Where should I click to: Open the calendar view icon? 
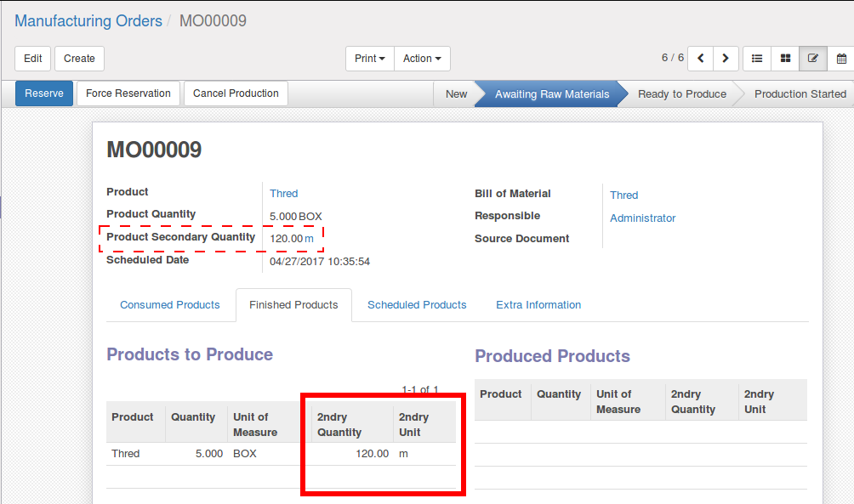841,59
